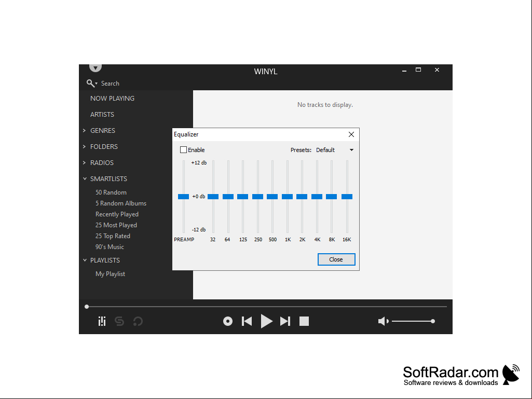Skip to the next track
Screen dimensions: 532x399
(285, 321)
